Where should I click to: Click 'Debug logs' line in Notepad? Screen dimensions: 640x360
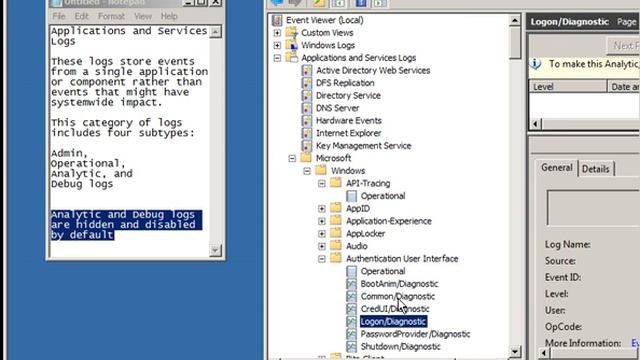(x=82, y=184)
